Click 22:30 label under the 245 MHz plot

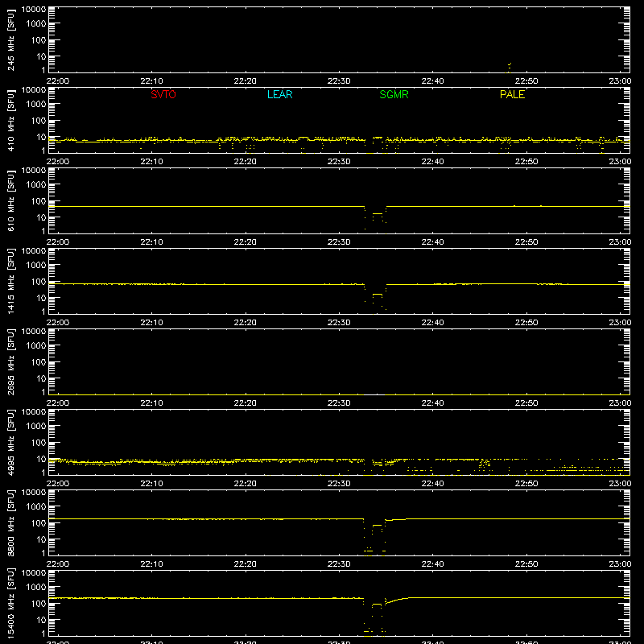tap(339, 81)
